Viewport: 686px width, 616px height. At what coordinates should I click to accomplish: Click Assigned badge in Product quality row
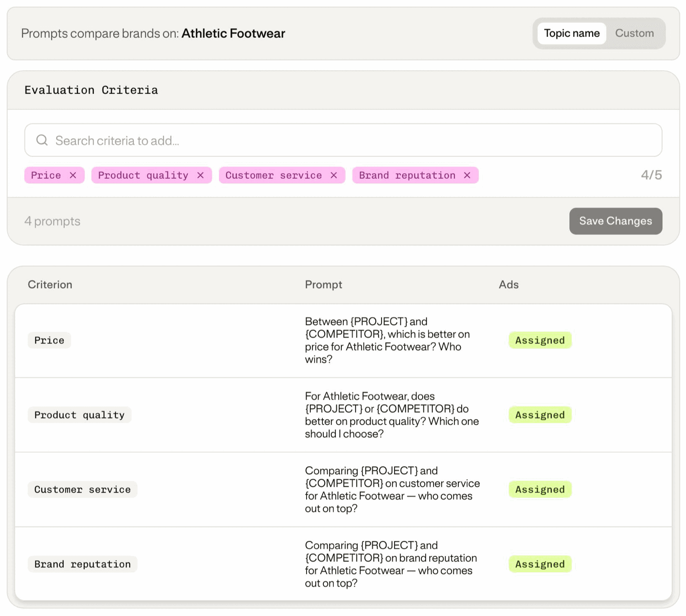point(540,415)
